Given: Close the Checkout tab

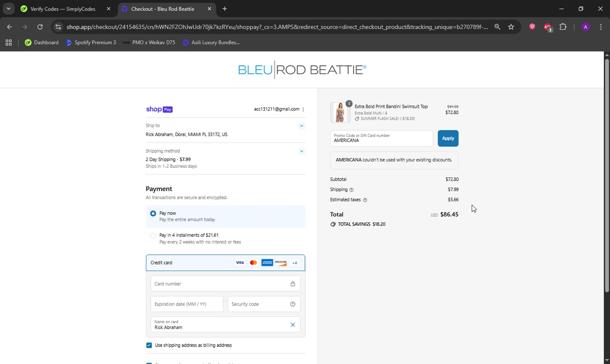Looking at the screenshot, I should tap(209, 9).
